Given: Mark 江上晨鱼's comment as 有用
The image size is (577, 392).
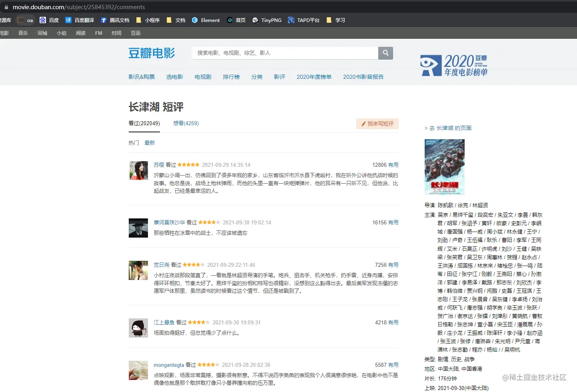Looking at the screenshot, I should (393, 322).
